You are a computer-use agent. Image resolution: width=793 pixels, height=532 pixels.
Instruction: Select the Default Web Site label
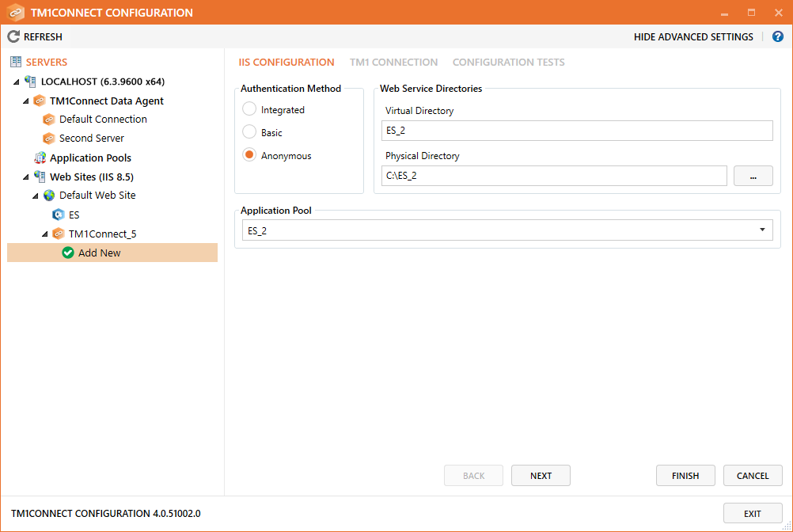(97, 196)
